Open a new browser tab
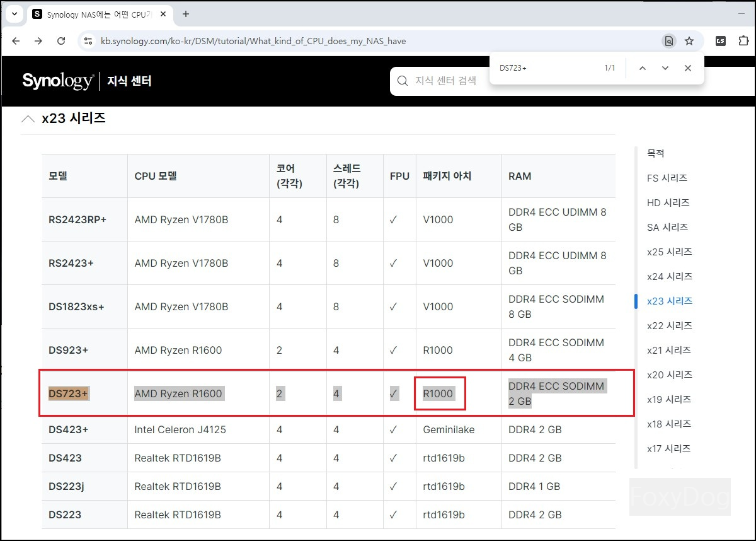This screenshot has width=756, height=541. [x=185, y=14]
